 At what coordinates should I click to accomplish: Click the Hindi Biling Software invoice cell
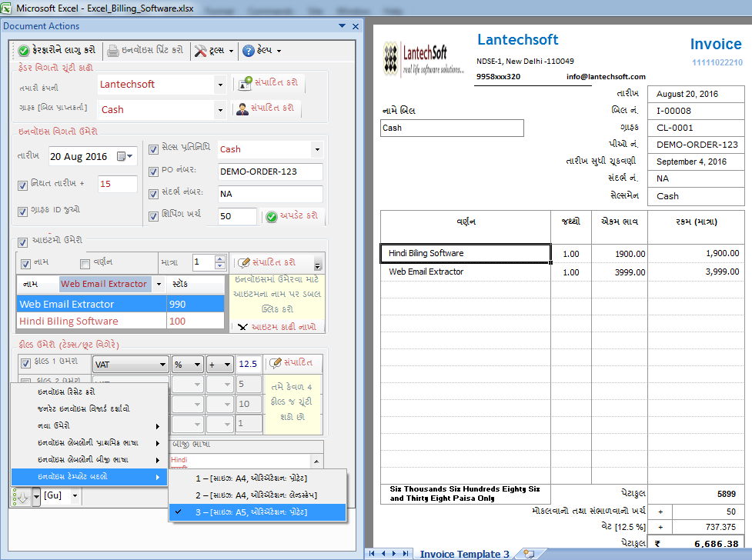pos(466,253)
